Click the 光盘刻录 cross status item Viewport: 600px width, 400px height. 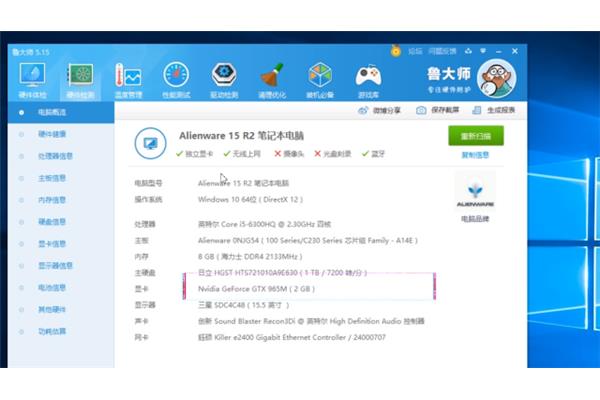pos(333,154)
